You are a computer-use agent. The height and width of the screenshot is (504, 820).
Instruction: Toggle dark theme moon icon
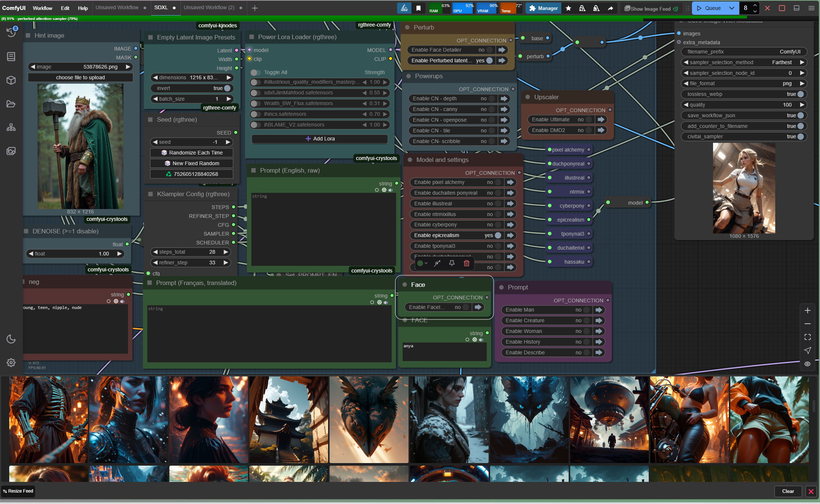click(x=11, y=339)
